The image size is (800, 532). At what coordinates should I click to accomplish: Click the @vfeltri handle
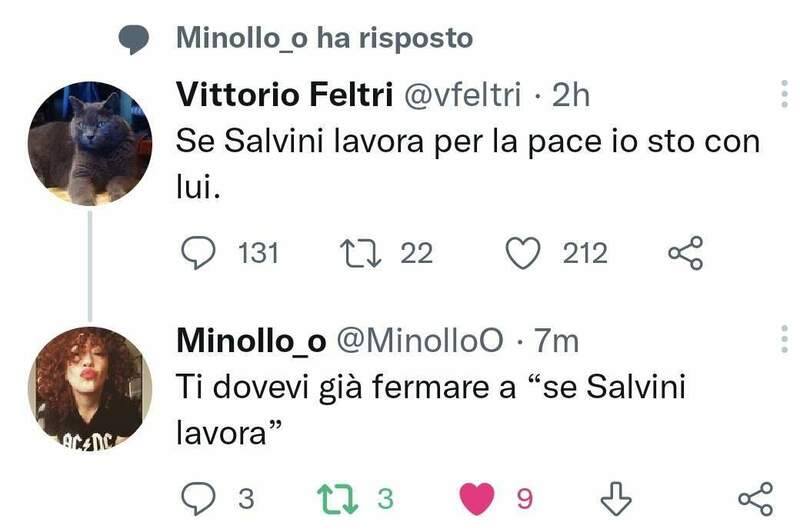tap(463, 94)
